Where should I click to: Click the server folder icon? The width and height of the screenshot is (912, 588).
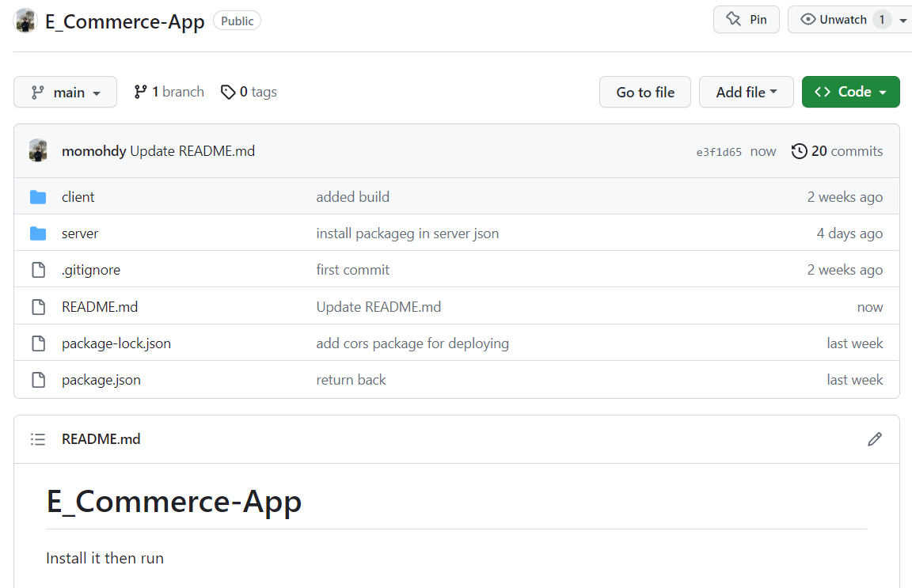pos(38,233)
